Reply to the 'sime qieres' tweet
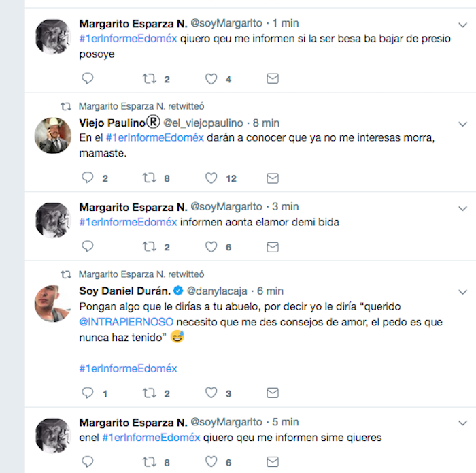This screenshot has height=473, width=476. (87, 462)
